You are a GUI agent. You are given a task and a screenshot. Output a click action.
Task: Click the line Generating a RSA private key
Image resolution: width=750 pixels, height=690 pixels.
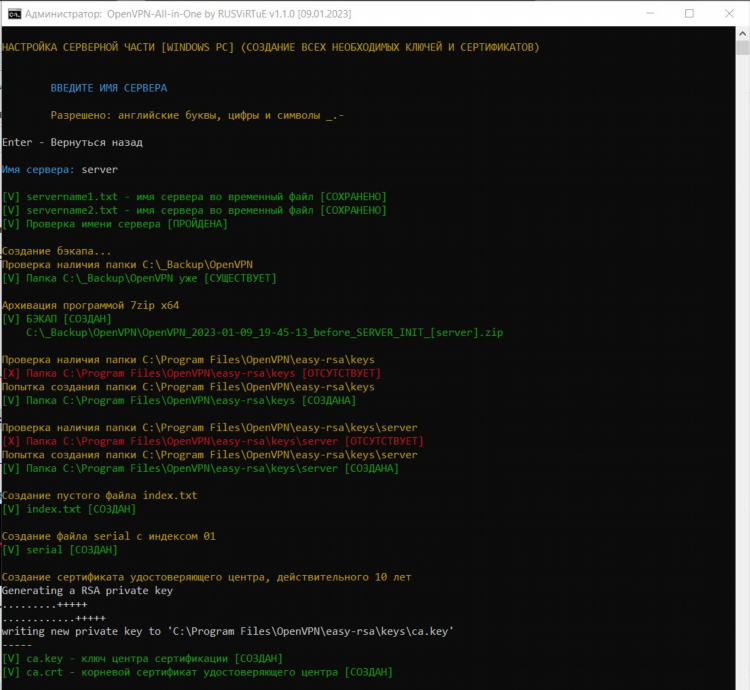tap(87, 591)
